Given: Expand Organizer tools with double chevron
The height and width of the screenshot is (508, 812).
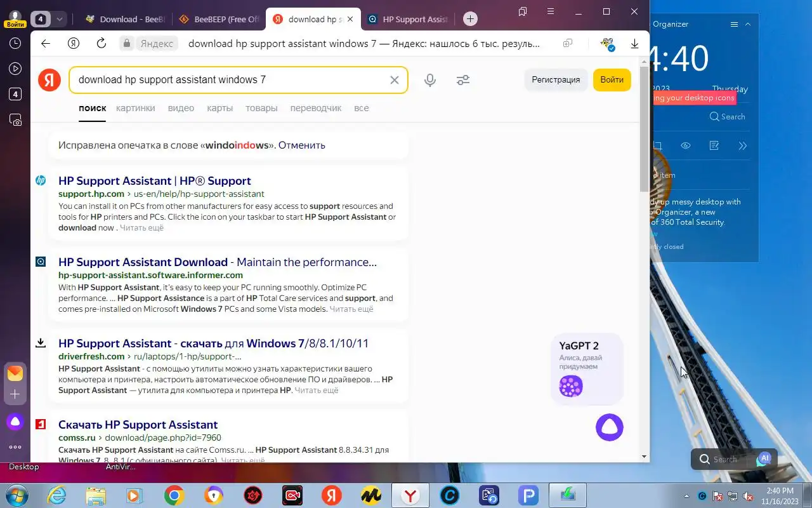Looking at the screenshot, I should tap(743, 146).
